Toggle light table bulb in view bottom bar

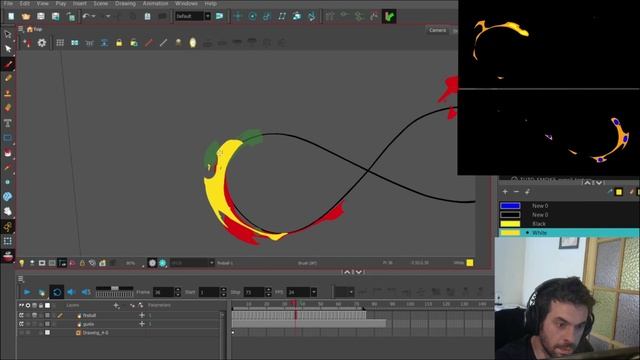pyautogui.click(x=22, y=263)
